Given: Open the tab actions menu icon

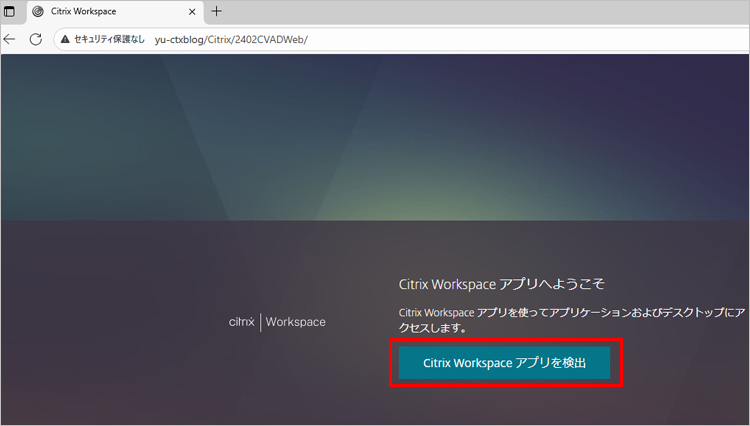Looking at the screenshot, I should click(x=11, y=11).
